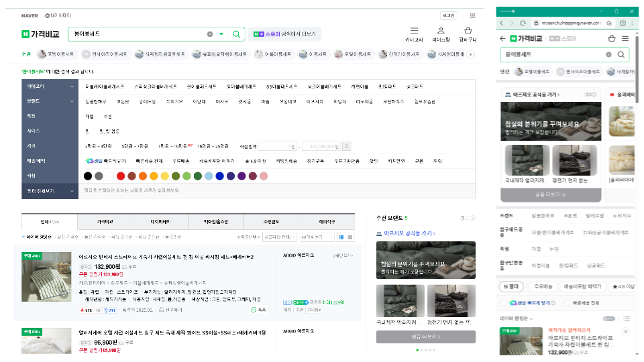The width and height of the screenshot is (644, 362).
Task: Click the first product's striped bedding thumbnail
Action: tap(46, 277)
